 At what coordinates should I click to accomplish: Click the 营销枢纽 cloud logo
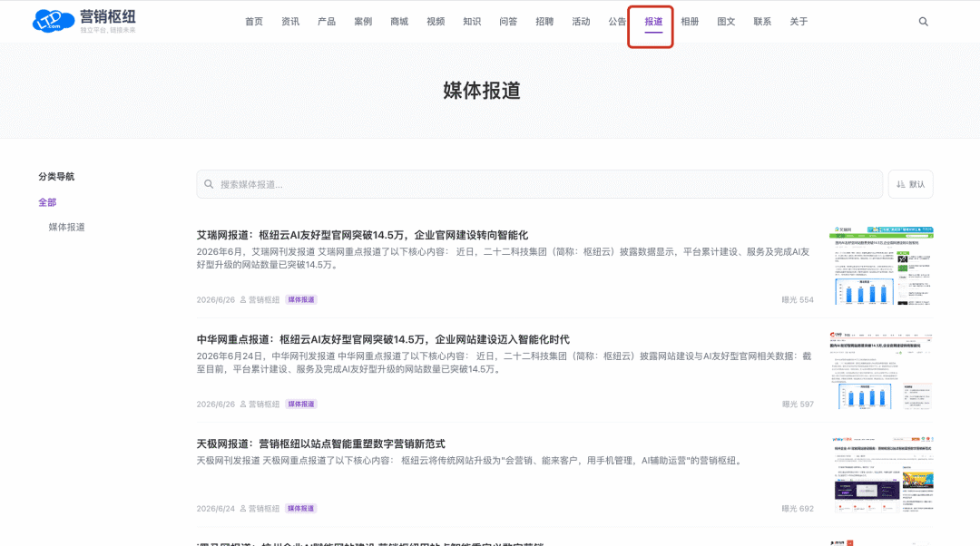[83, 21]
